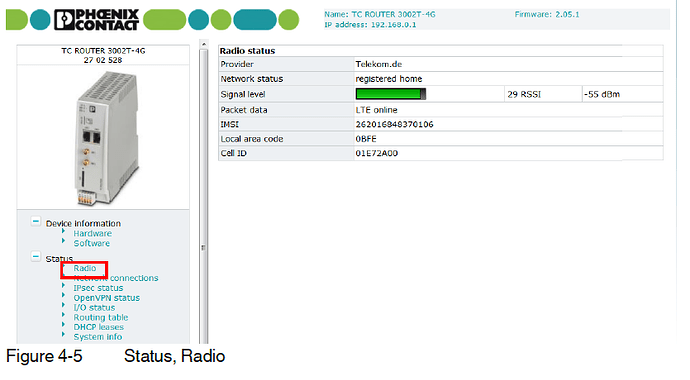Click the Provider row label
Viewport: 690px width, 380px height.
click(237, 64)
